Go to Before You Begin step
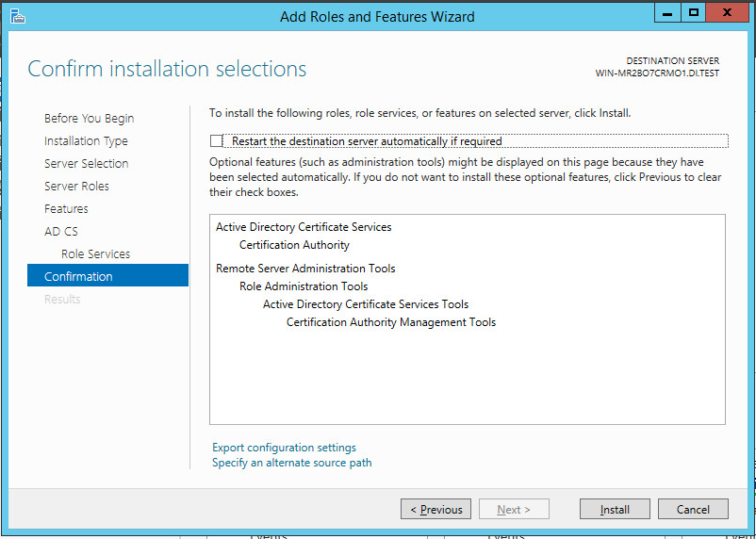This screenshot has width=756, height=539. (89, 119)
